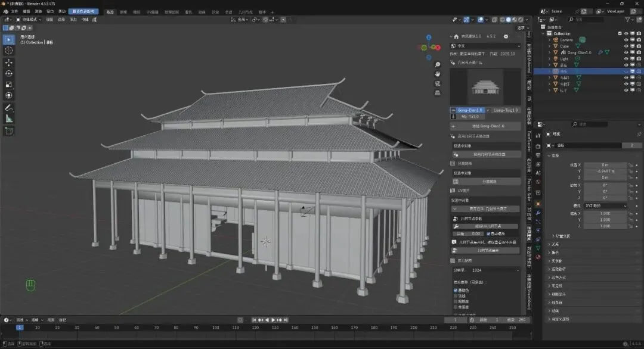This screenshot has height=349, width=644.
Task: Choose the Scale tool
Action: coord(9,85)
